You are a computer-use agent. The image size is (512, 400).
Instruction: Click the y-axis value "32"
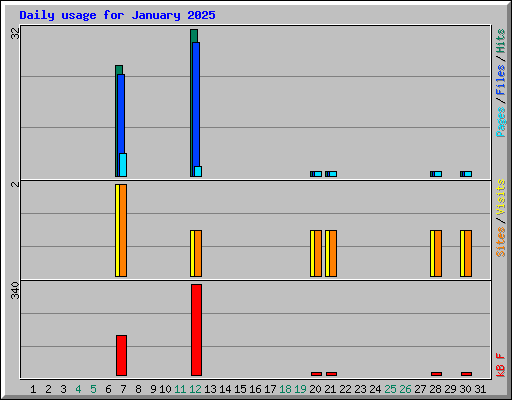pos(15,33)
